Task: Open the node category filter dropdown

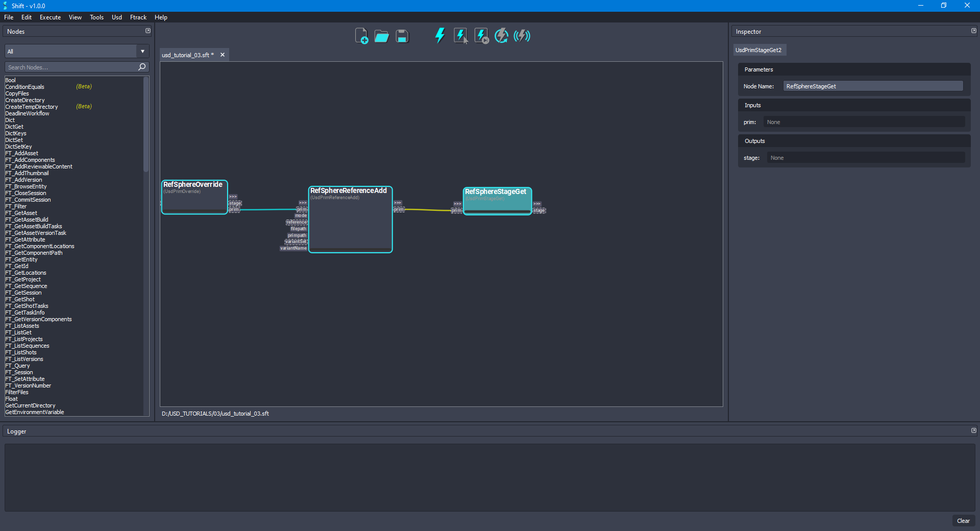Action: point(142,51)
